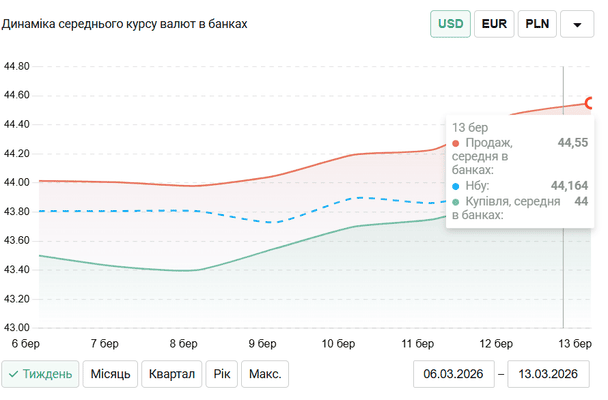Viewport: 608px width, 400px height.
Task: Click the red circle marker on the sell line
Action: tap(590, 103)
